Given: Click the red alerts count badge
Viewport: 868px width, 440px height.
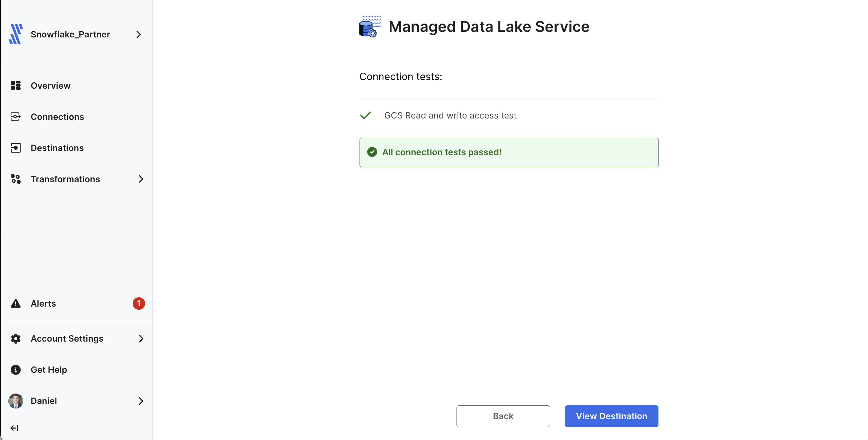Looking at the screenshot, I should [x=139, y=303].
